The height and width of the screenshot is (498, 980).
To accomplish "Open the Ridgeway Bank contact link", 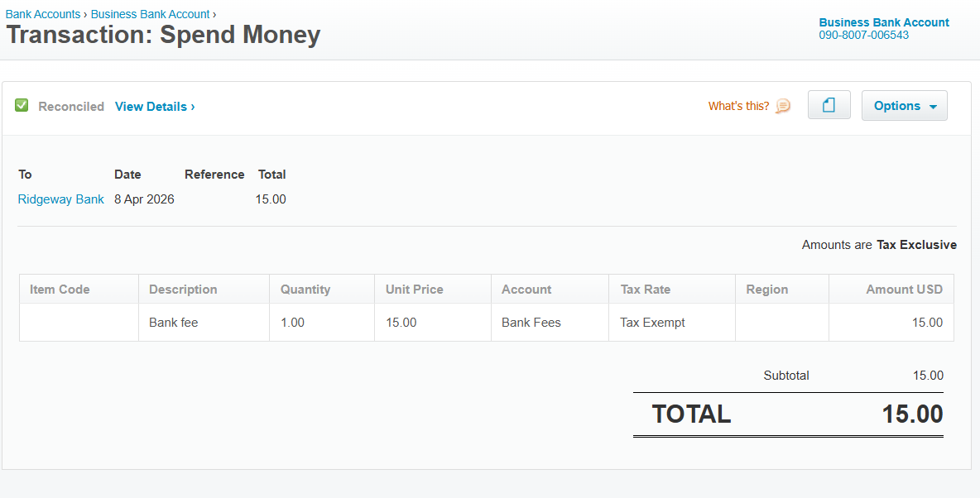I will (x=60, y=199).
